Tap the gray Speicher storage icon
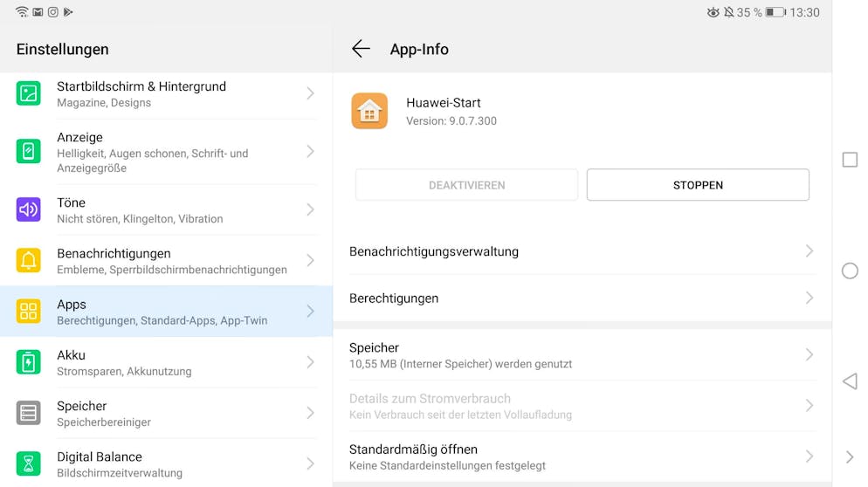Image resolution: width=868 pixels, height=487 pixels. coord(28,413)
